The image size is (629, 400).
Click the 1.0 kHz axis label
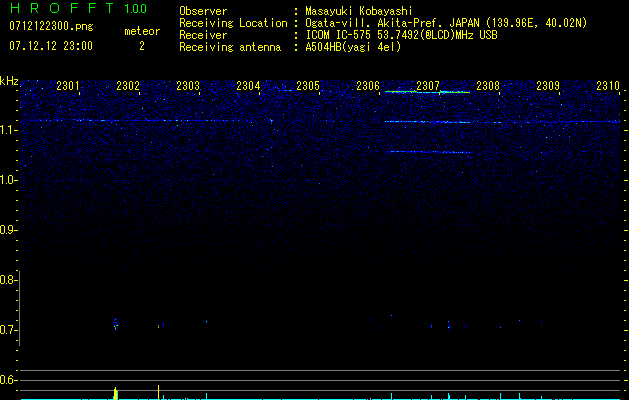(7, 180)
